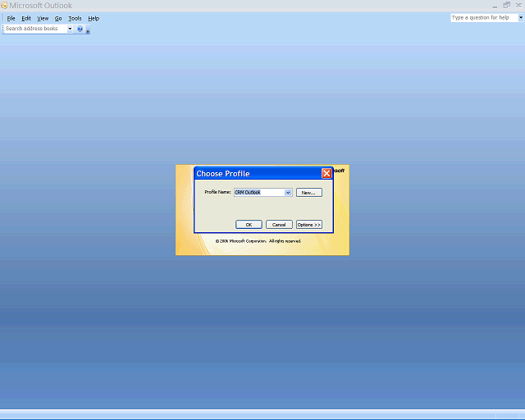Open the Tools menu
525x420 pixels.
(75, 18)
